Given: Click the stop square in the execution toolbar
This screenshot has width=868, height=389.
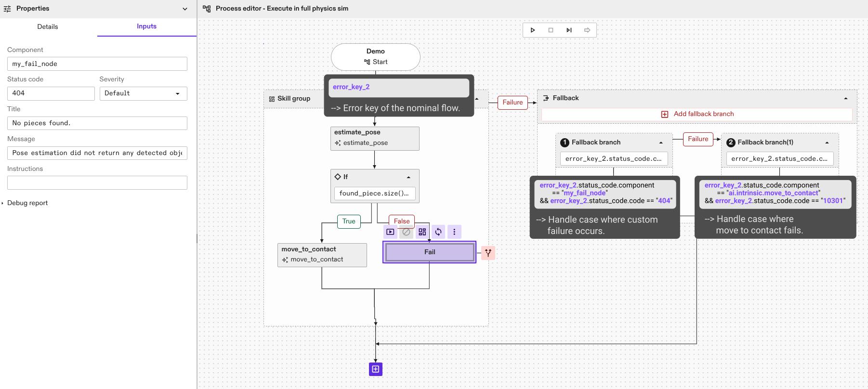Looking at the screenshot, I should click(x=551, y=30).
